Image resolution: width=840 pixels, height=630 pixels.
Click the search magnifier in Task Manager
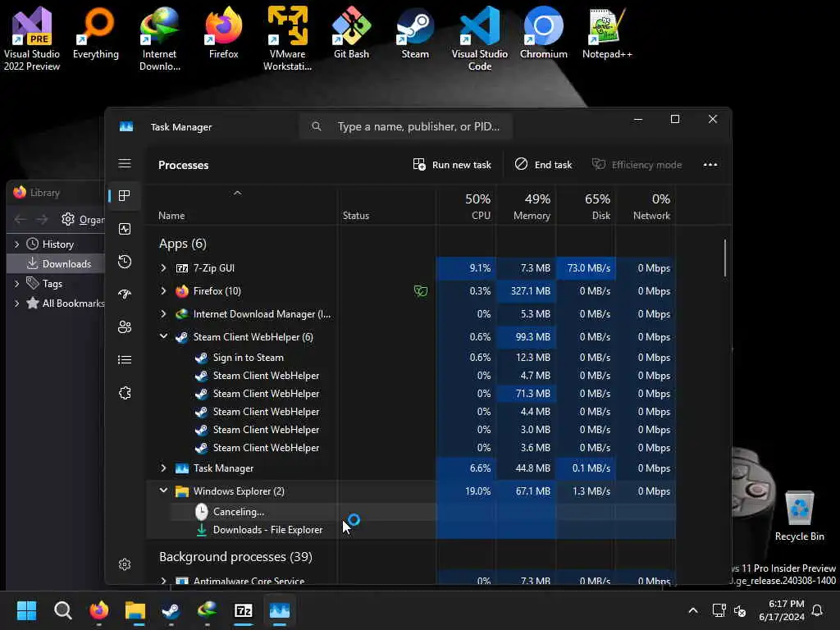click(x=316, y=126)
